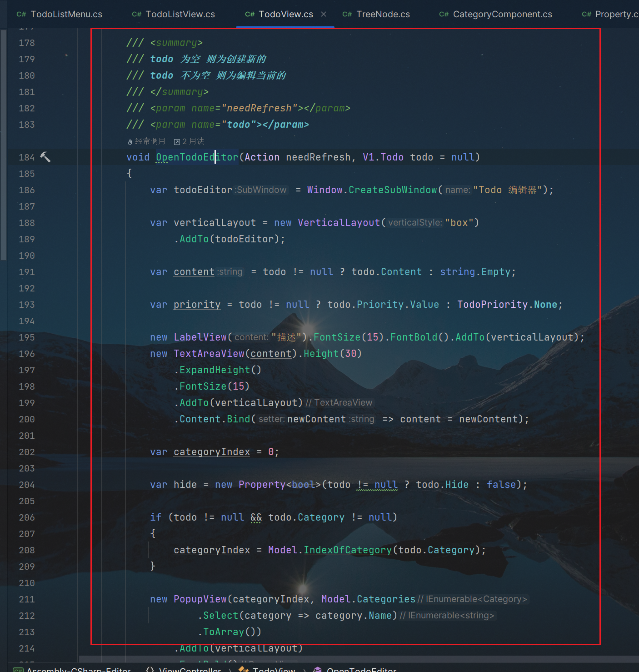Click the needRefresh param name in doc comment
The width and height of the screenshot is (639, 672).
259,108
